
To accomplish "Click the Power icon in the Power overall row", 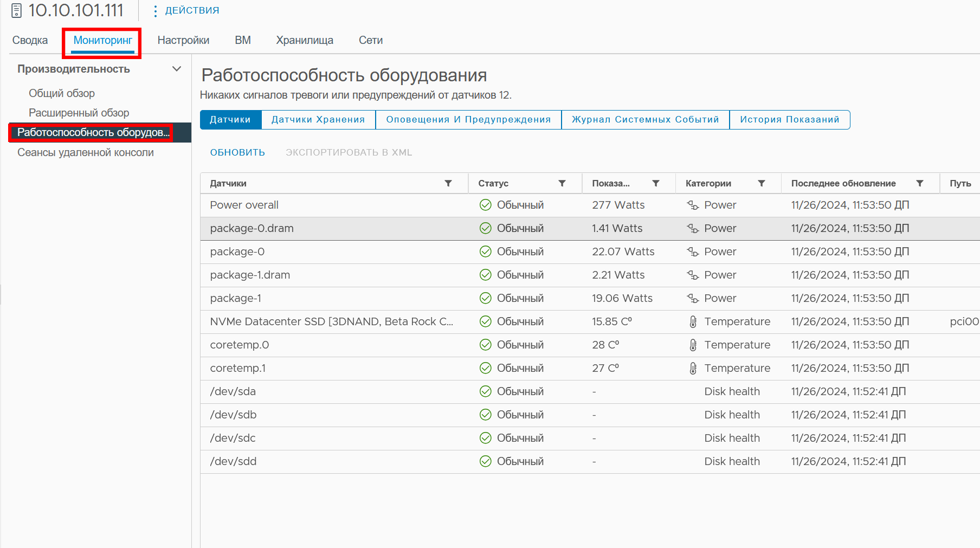I will (693, 205).
